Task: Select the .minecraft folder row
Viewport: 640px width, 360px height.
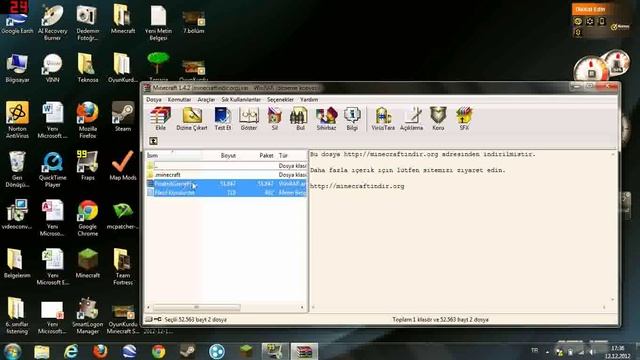Action: tap(227, 175)
